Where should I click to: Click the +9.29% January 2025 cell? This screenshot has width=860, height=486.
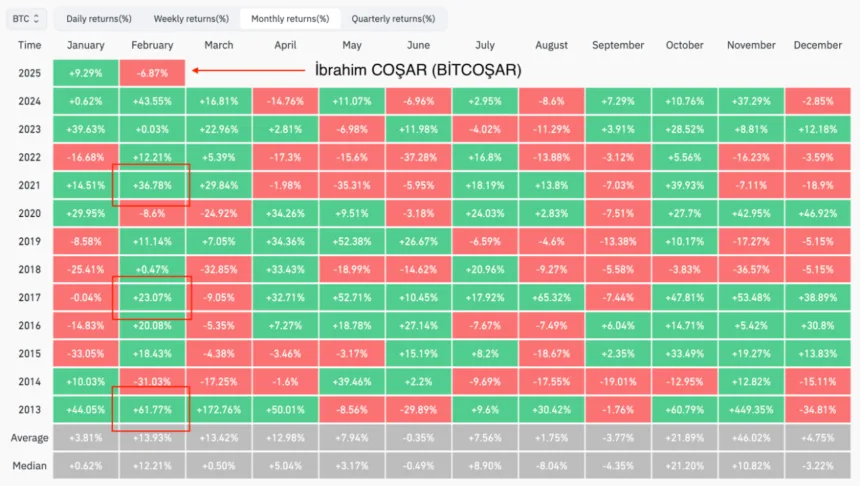coord(85,73)
